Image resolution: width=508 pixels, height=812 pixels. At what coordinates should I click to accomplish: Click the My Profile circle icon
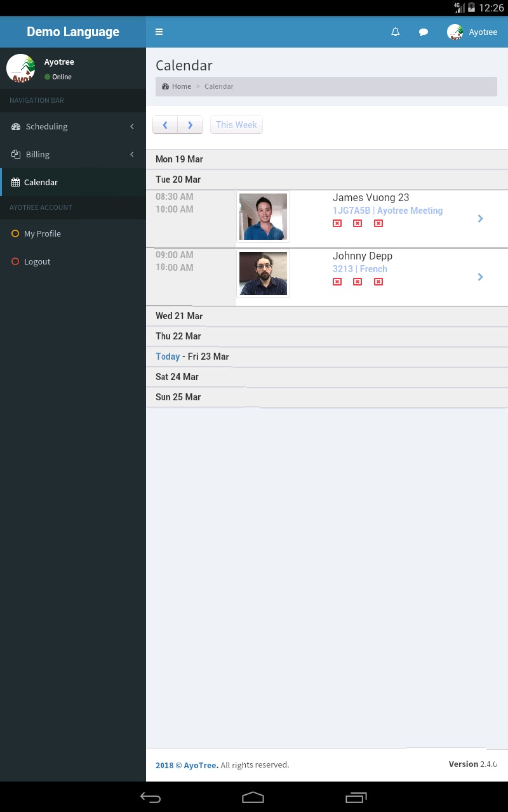15,233
